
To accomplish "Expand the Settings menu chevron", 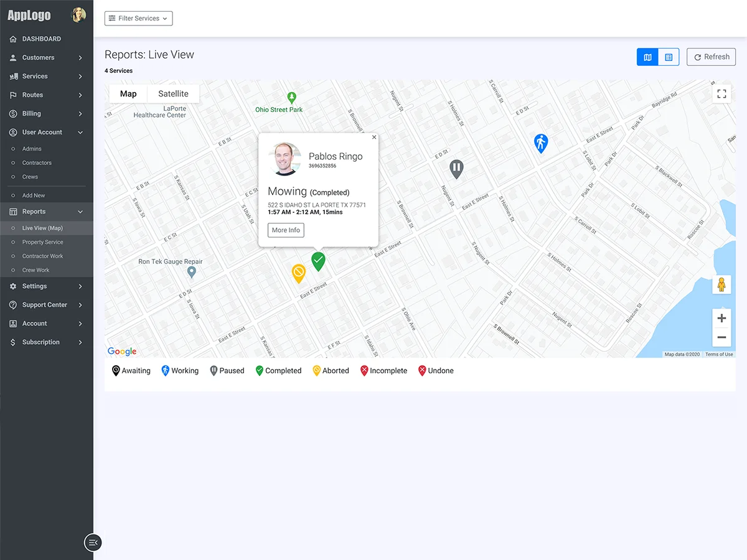I will coord(80,286).
